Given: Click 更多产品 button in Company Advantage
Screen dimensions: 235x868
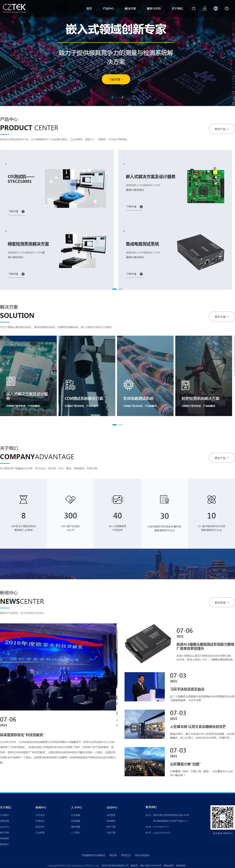Looking at the screenshot, I should (222, 458).
